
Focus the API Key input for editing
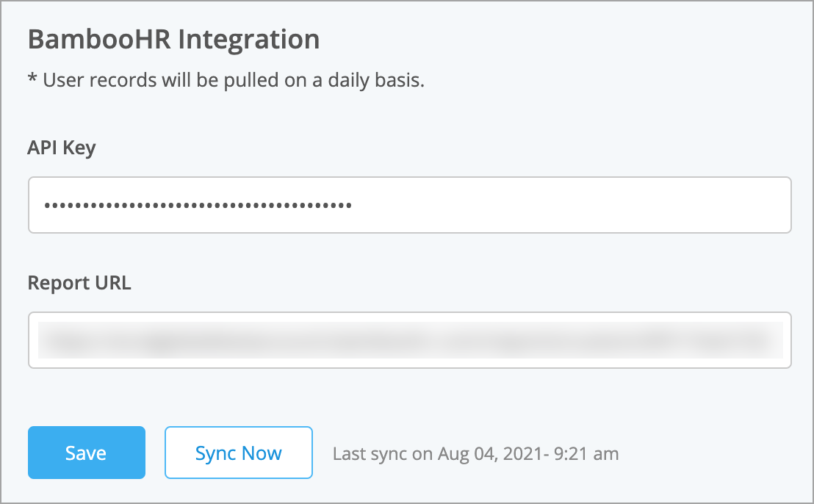click(x=409, y=205)
